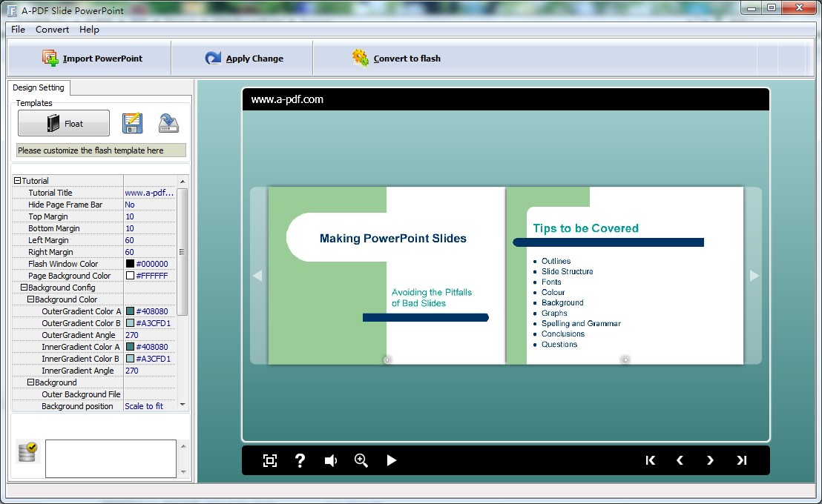
Task: Click the load template download icon
Action: coord(168,124)
